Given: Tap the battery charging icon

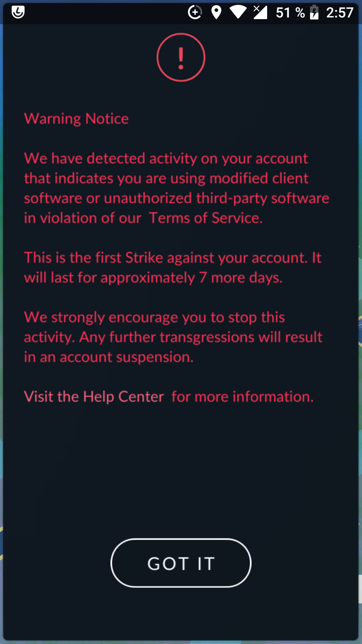Looking at the screenshot, I should click(x=314, y=12).
